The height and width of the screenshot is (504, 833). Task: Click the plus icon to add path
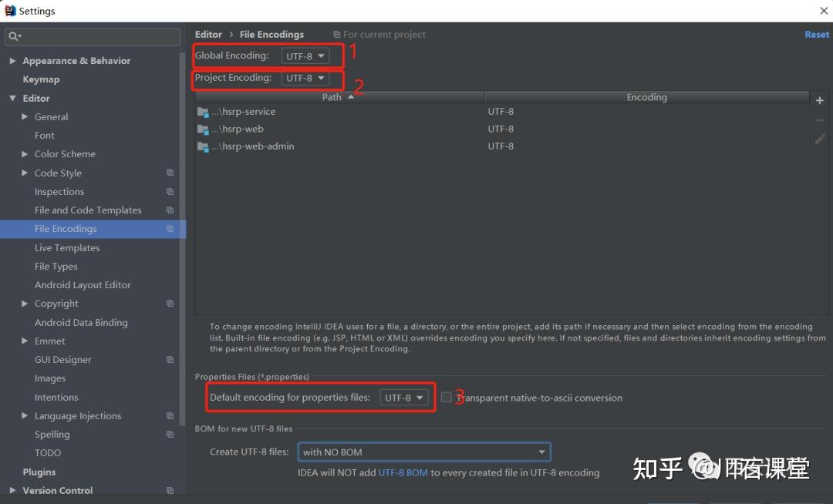coord(820,100)
